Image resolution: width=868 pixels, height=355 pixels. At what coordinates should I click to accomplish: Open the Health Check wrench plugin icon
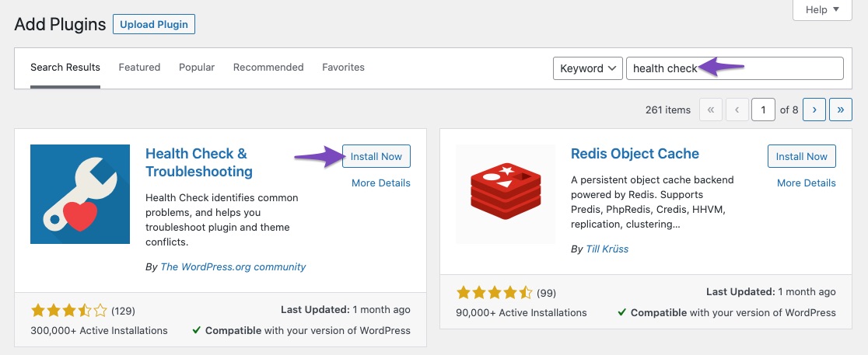click(79, 194)
